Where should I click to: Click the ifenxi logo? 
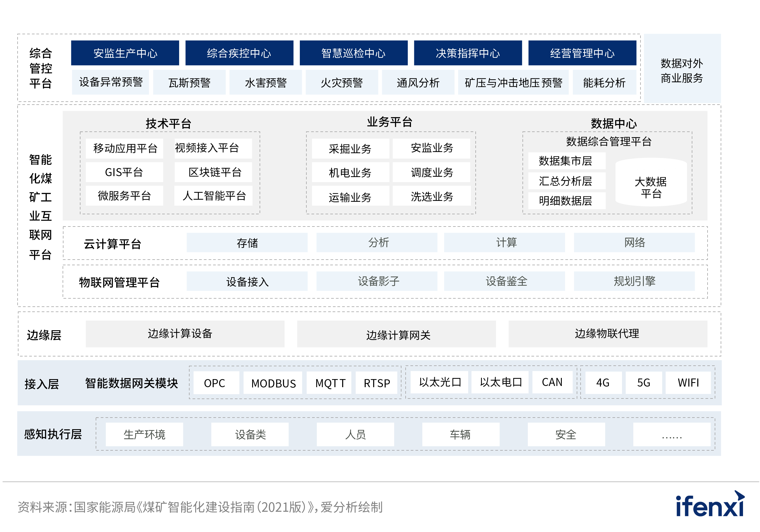pos(710,505)
